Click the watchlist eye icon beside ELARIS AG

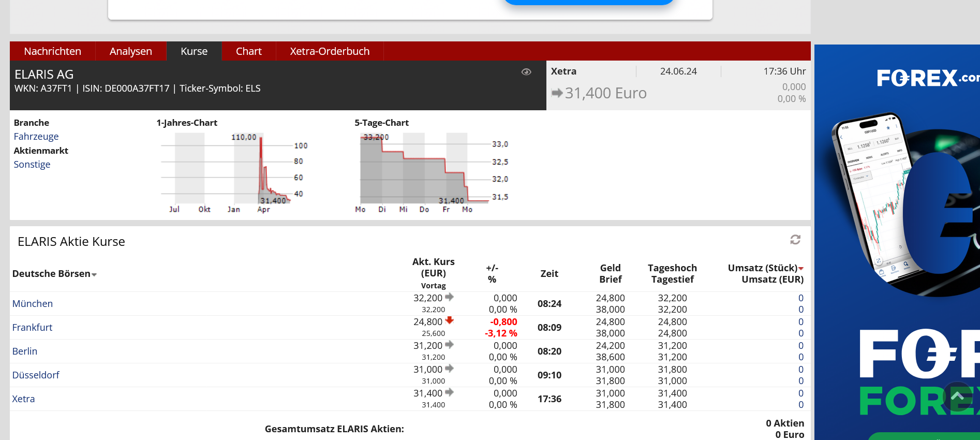pos(526,72)
